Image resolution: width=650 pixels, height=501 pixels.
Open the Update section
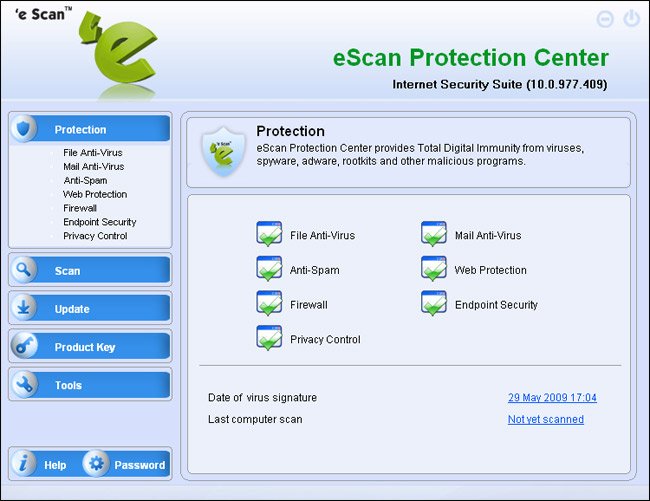pyautogui.click(x=90, y=308)
